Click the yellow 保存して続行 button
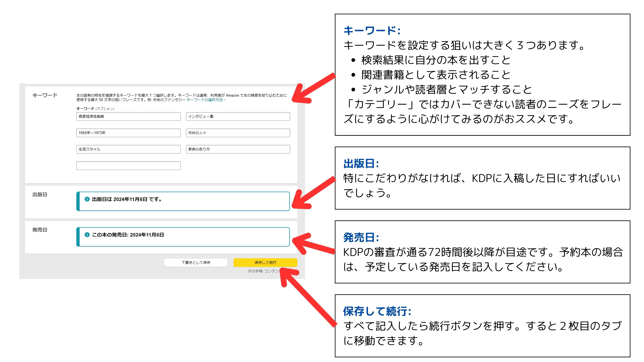The image size is (644, 362). click(x=265, y=263)
